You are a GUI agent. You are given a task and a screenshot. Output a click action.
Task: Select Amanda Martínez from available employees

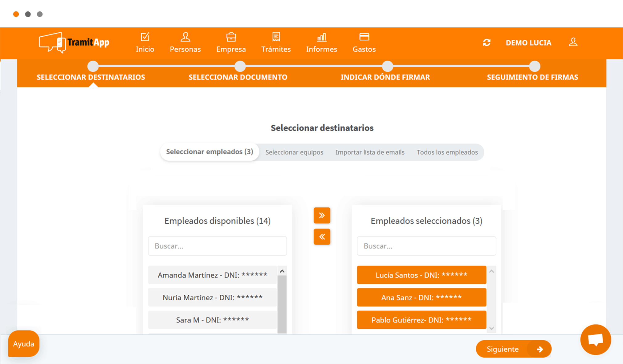[213, 275]
